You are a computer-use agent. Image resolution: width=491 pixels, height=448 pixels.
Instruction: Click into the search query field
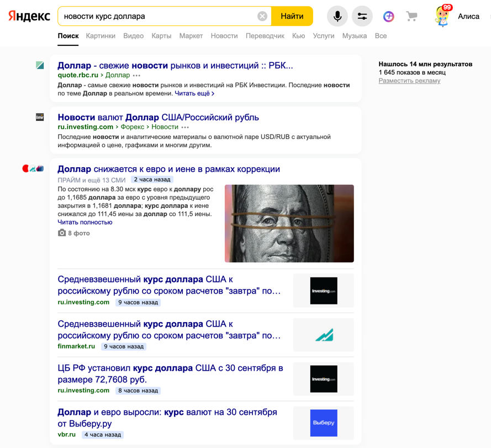(x=157, y=17)
